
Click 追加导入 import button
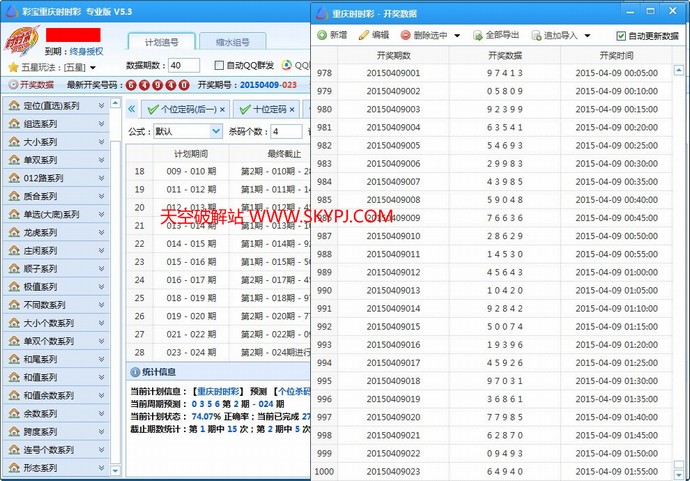click(x=554, y=35)
